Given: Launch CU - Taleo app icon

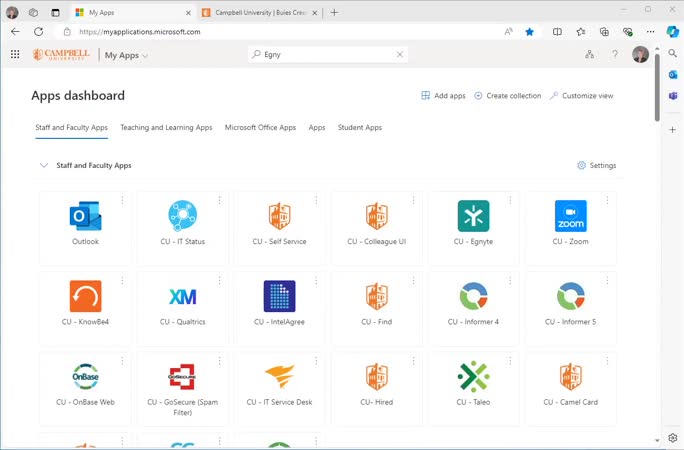Looking at the screenshot, I should click(473, 376).
